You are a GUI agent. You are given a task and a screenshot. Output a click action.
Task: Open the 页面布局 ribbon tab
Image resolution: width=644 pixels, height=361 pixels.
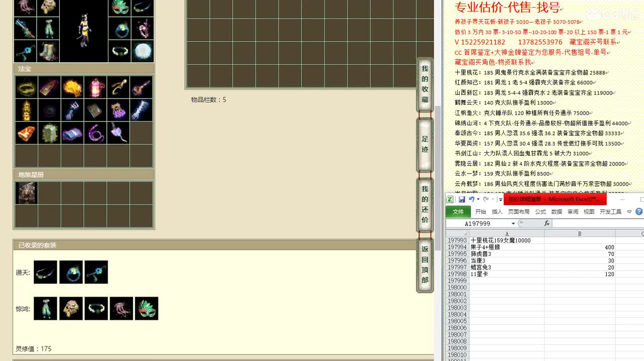coord(519,212)
